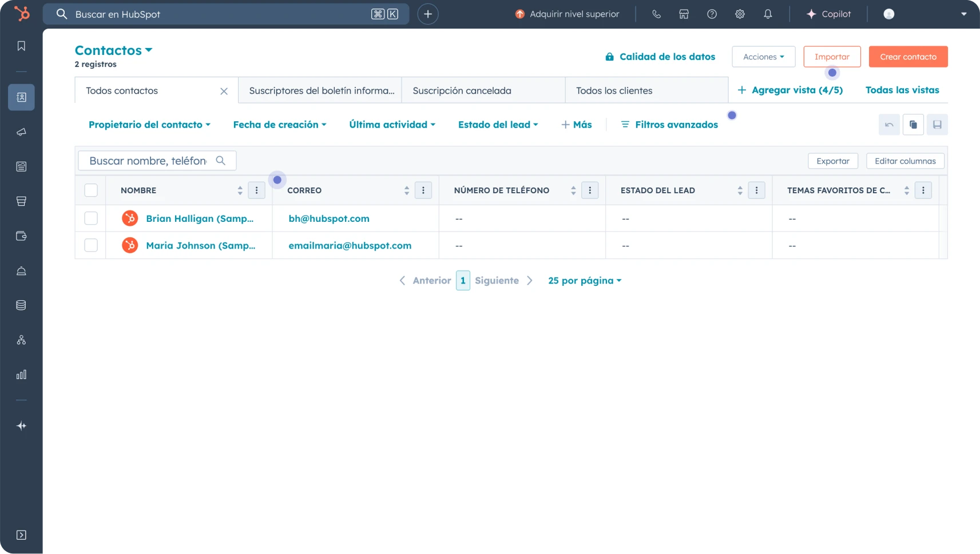
Task: Open the Commerce wallet sidebar icon
Action: (21, 236)
